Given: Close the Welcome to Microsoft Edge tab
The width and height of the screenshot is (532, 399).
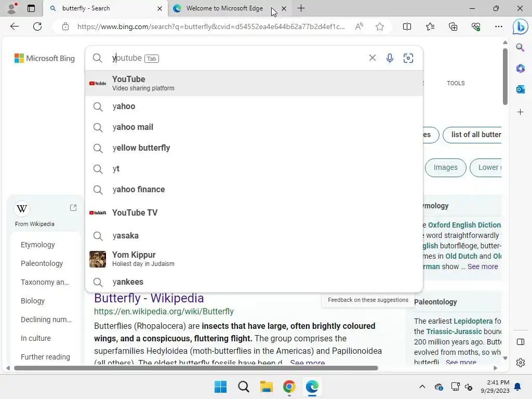Looking at the screenshot, I should coord(284,8).
